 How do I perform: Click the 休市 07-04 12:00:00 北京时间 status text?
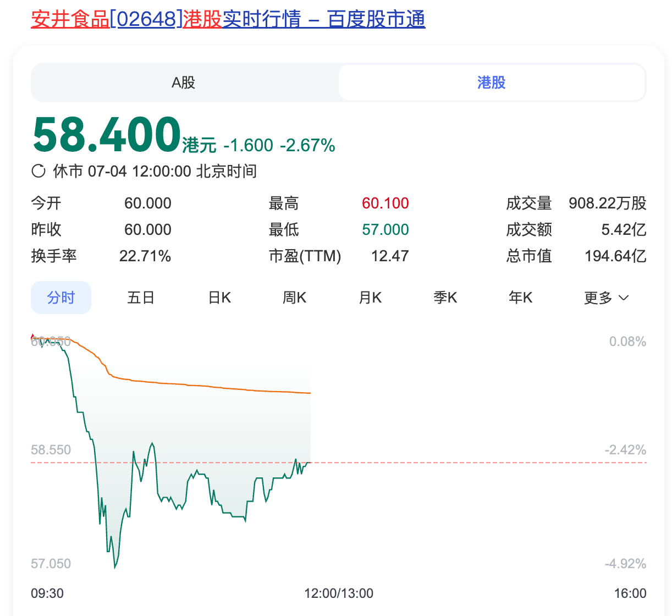(155, 171)
